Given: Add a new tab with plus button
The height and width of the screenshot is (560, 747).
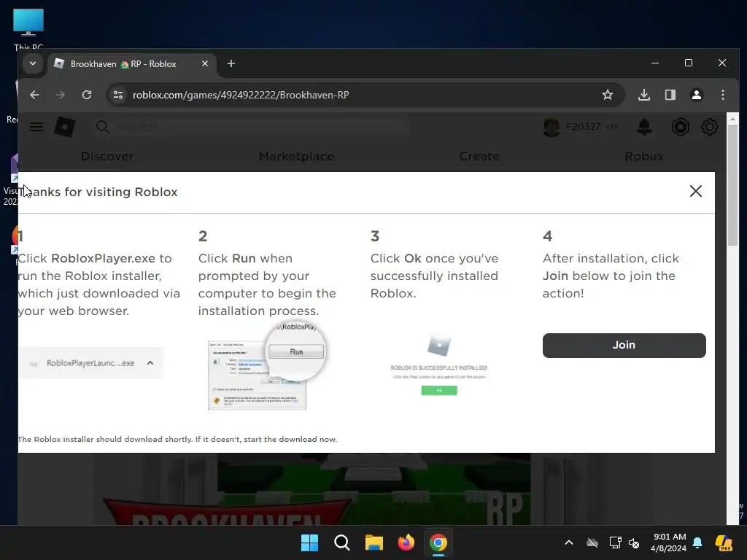Looking at the screenshot, I should click(231, 63).
